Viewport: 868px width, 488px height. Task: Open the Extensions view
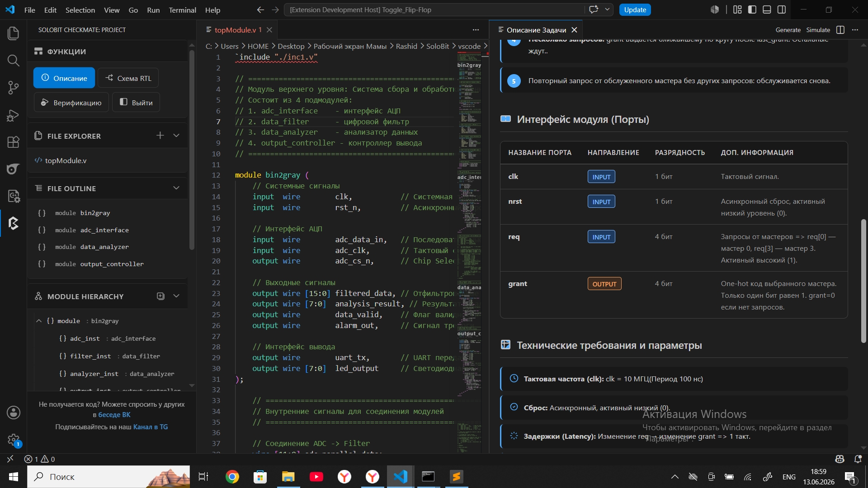(x=13, y=142)
